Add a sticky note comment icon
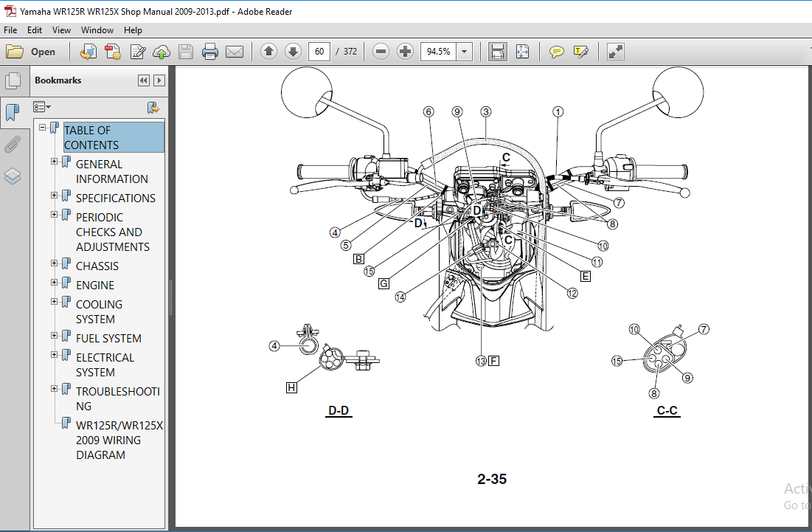The image size is (812, 532). tap(556, 52)
